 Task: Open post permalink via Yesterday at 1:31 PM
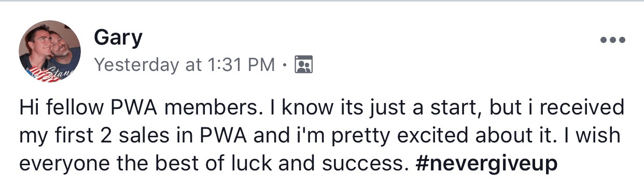pyautogui.click(x=184, y=65)
